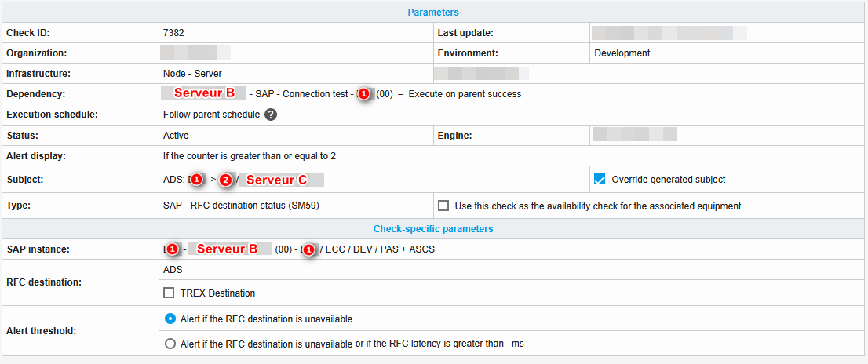
Task: Click the help icon beside Follow parent schedule
Action: point(271,115)
